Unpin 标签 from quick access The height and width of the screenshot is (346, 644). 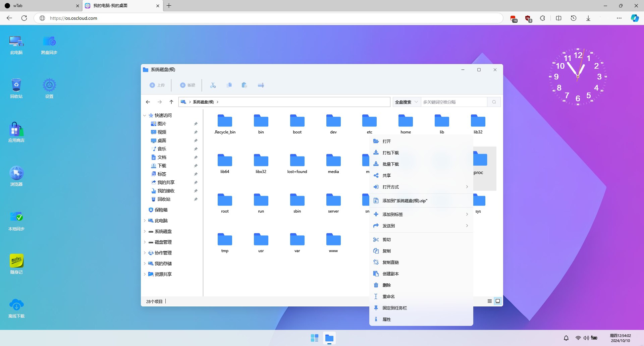point(196,174)
